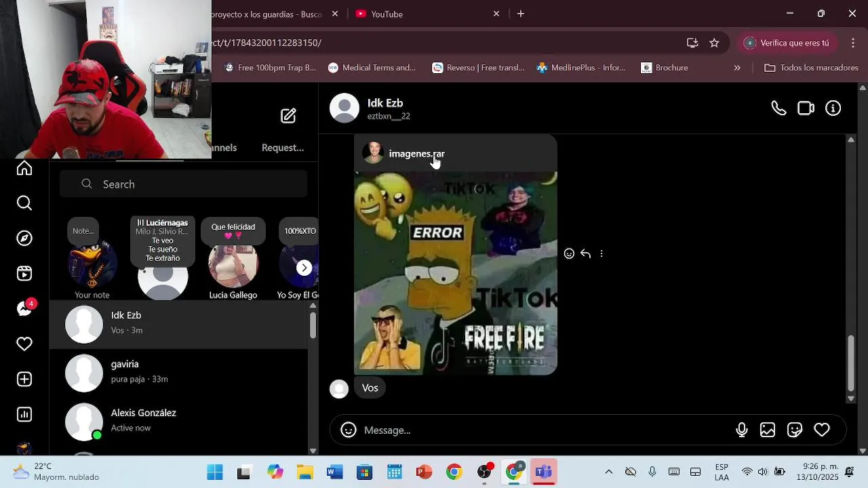Compose a new message with pencil icon
This screenshot has height=488, width=868.
288,116
